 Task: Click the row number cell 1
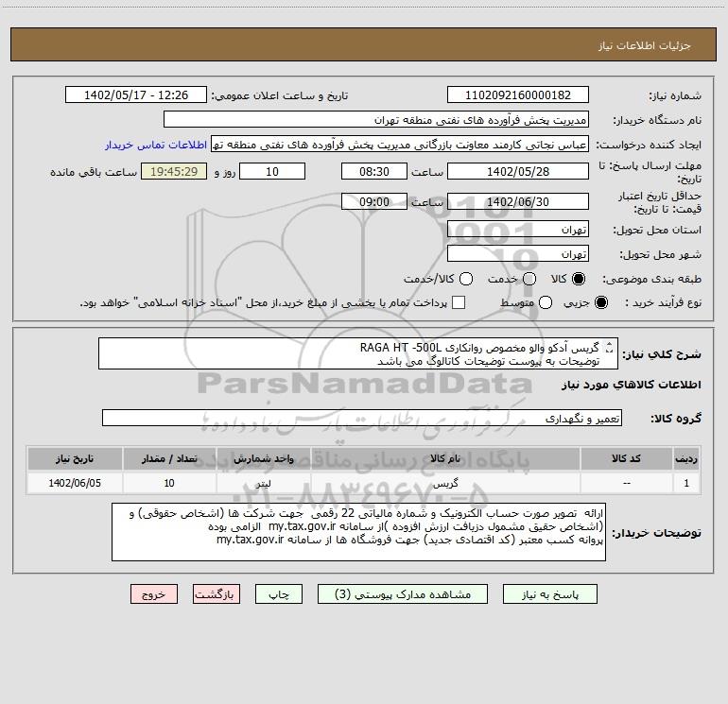pyautogui.click(x=686, y=483)
